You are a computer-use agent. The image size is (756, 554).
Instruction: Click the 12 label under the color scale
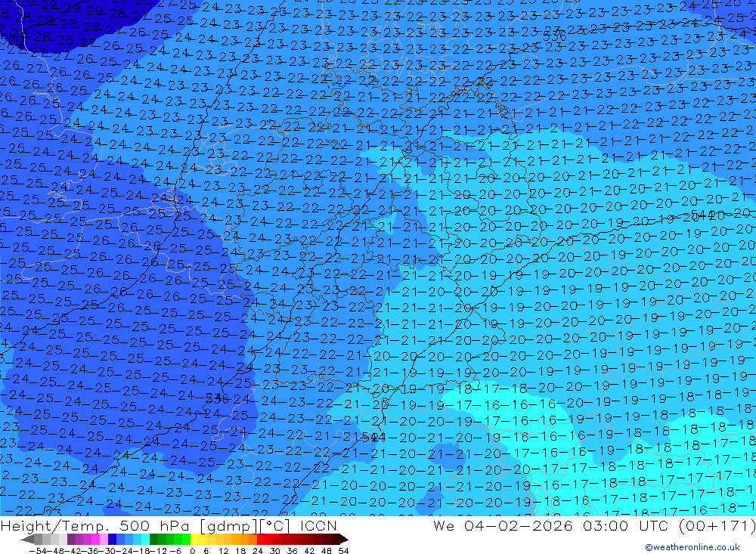click(223, 551)
